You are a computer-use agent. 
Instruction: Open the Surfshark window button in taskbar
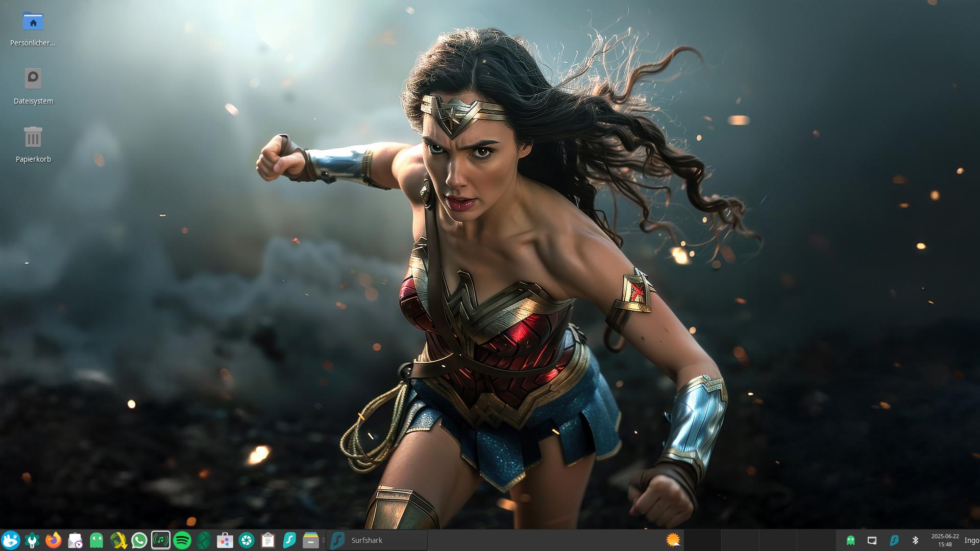pos(377,540)
